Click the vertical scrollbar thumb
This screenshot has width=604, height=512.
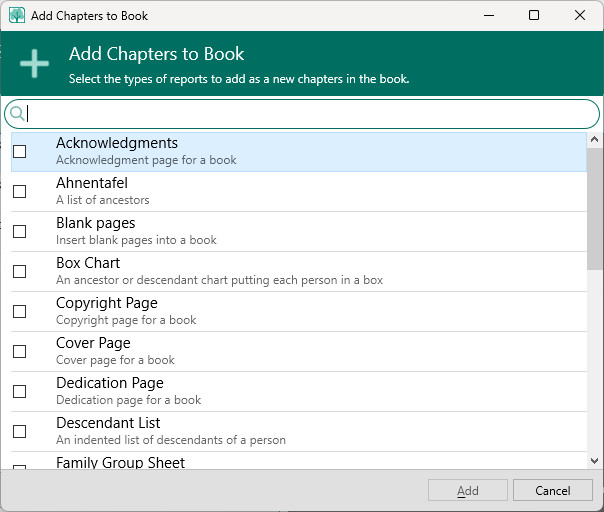coord(595,208)
